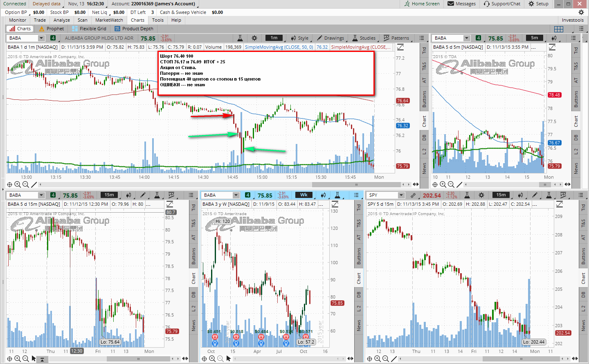Viewport: 589px width, 364px height.
Task: Open the Prophet sub-tab
Action: 52,29
